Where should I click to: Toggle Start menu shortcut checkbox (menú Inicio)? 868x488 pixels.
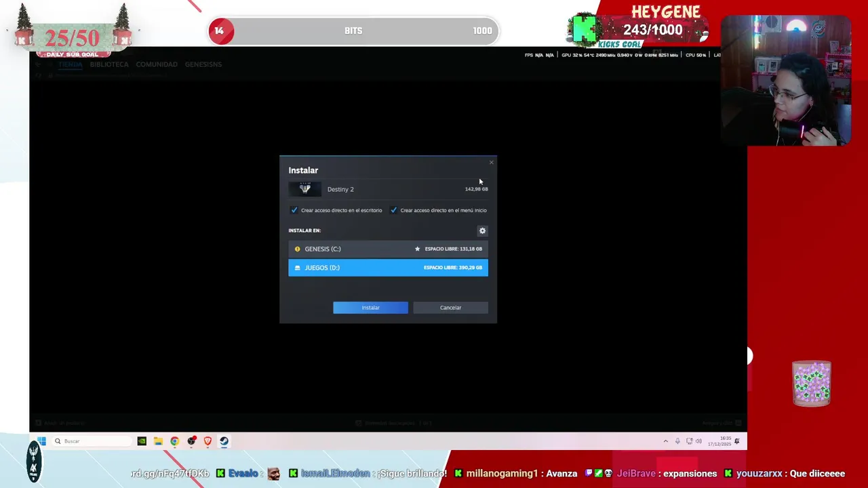click(393, 210)
